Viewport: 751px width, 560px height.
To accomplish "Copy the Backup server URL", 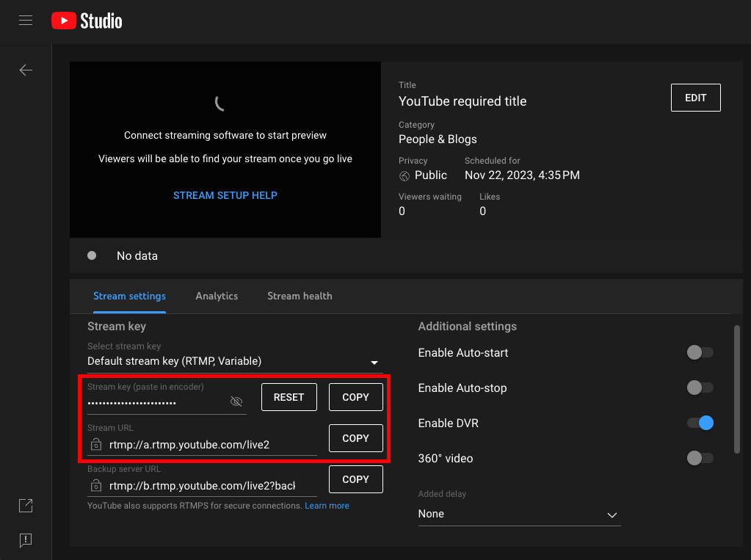I will point(355,479).
